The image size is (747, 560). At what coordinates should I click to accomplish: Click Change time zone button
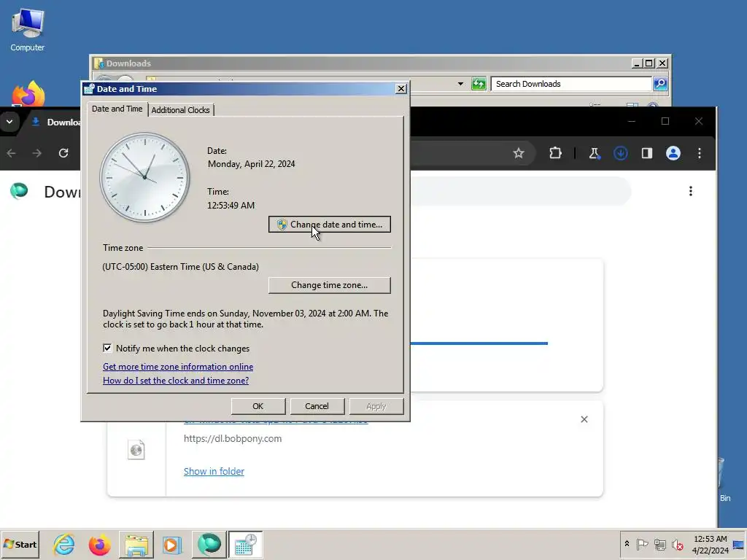pyautogui.click(x=329, y=285)
